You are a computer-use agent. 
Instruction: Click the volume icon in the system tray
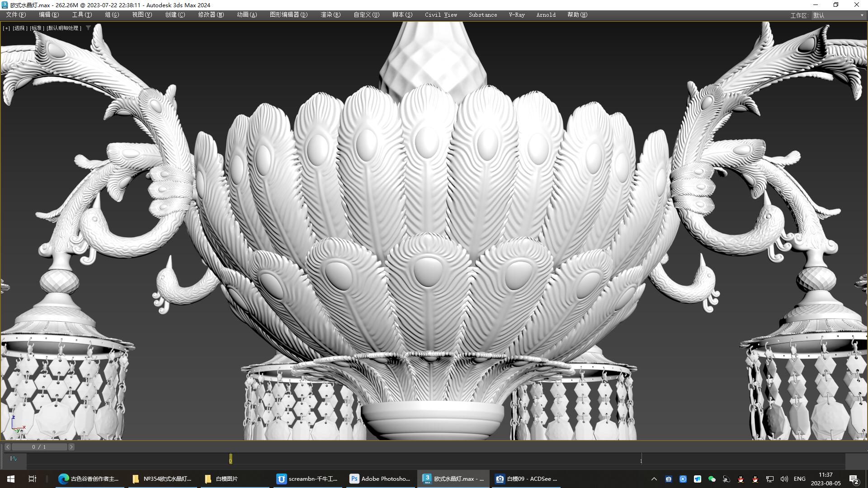pos(784,479)
